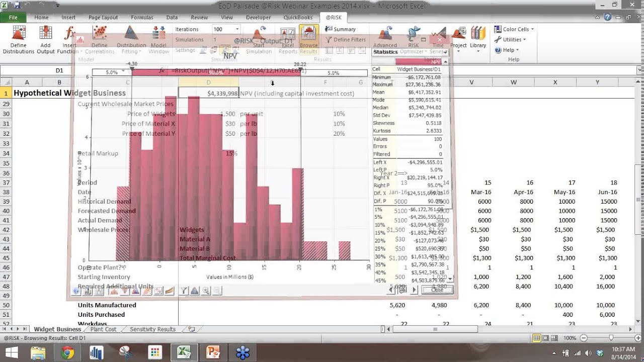Close the @RISK output graph window
The image size is (644, 362).
click(439, 39)
